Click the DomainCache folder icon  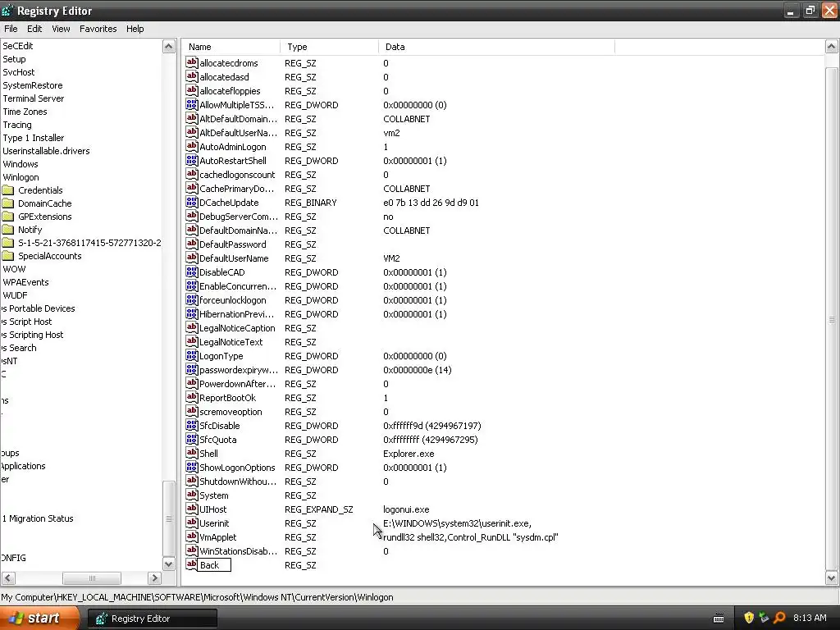coord(8,203)
